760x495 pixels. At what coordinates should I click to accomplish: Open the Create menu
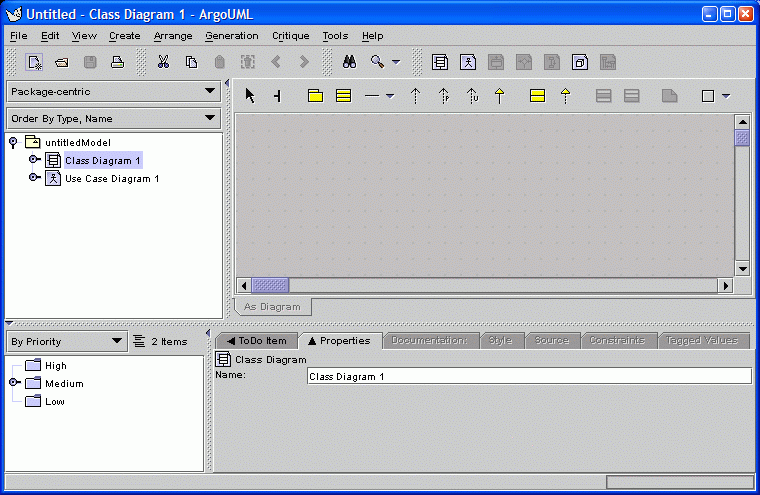coord(125,36)
